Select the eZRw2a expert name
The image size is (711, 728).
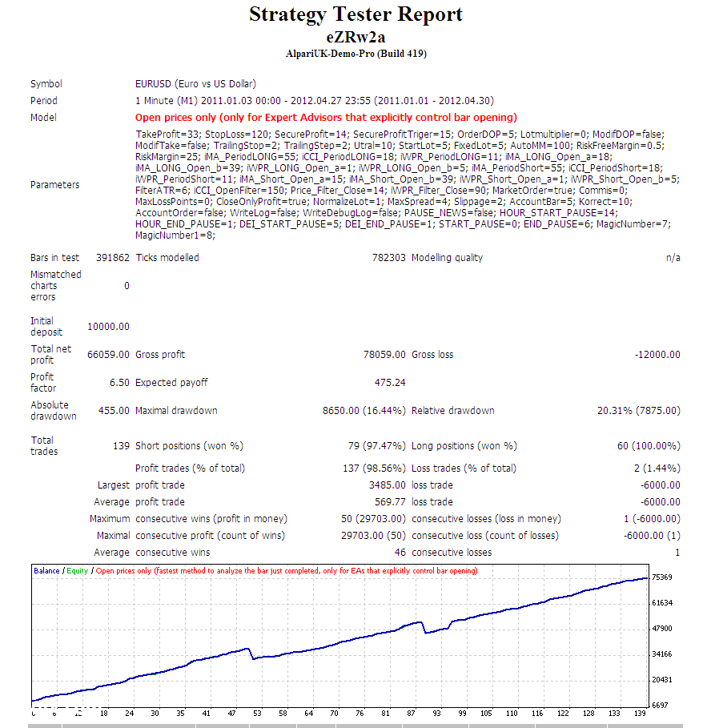pos(355,37)
